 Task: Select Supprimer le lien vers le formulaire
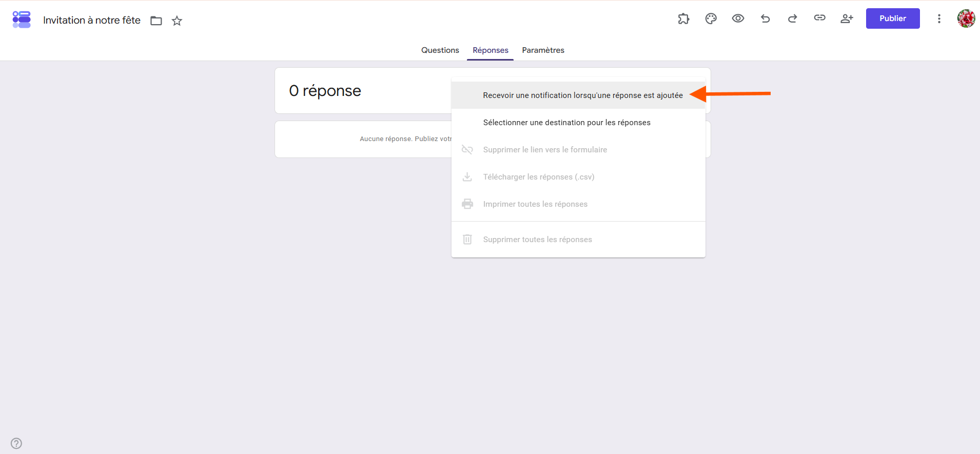[x=578, y=150]
